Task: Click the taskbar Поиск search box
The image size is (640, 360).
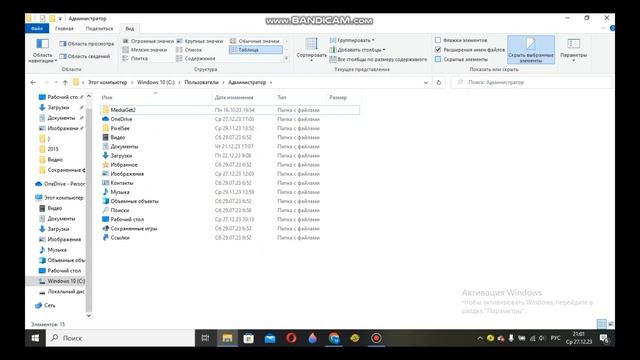Action: tap(120, 338)
